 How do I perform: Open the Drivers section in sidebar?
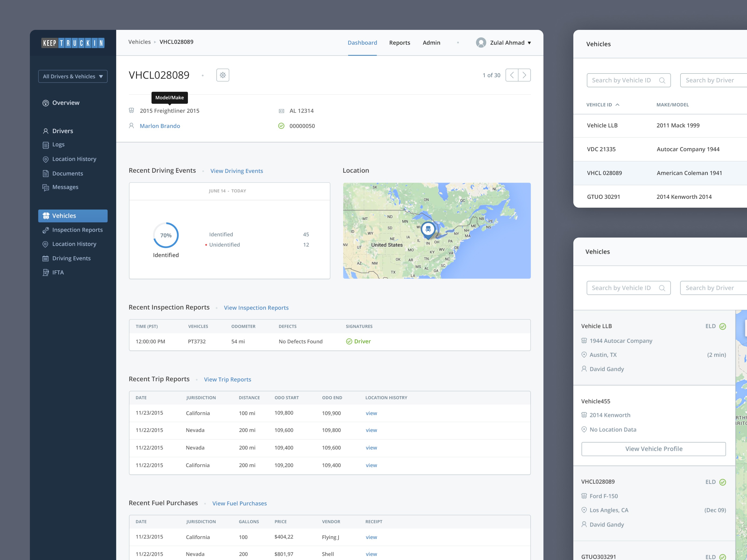(63, 131)
